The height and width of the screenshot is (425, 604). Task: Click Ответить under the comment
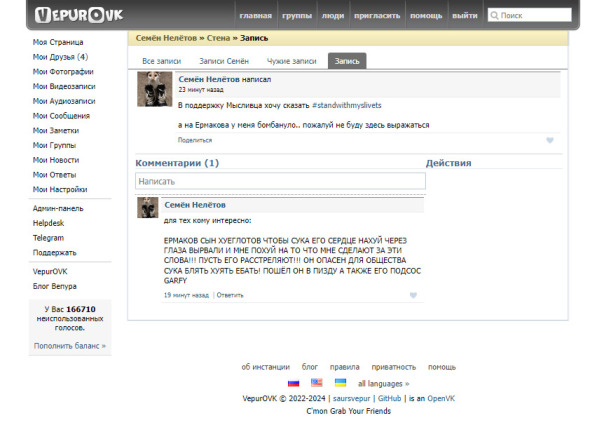(x=230, y=295)
